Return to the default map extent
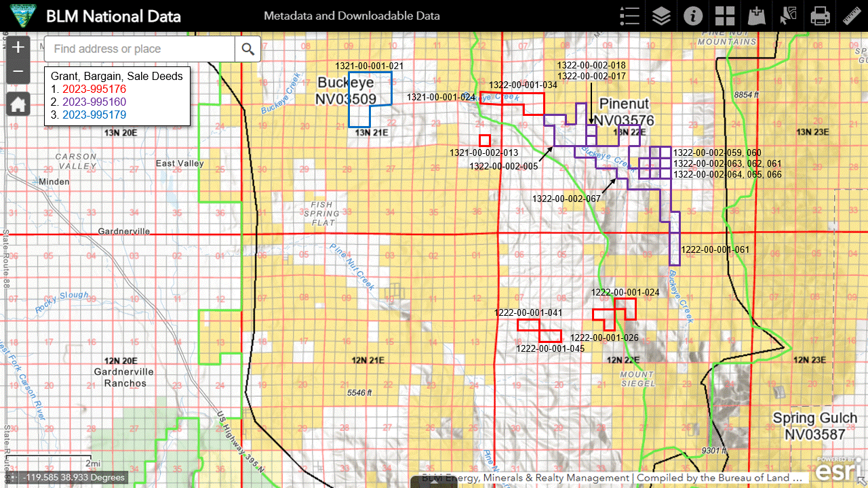This screenshot has height=488, width=868. [x=18, y=104]
